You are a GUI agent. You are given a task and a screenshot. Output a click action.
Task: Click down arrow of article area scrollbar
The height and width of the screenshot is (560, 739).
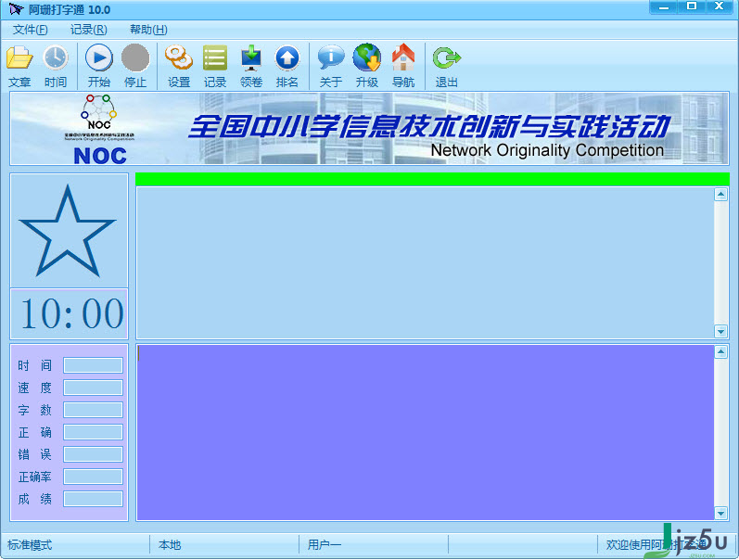[x=720, y=331]
